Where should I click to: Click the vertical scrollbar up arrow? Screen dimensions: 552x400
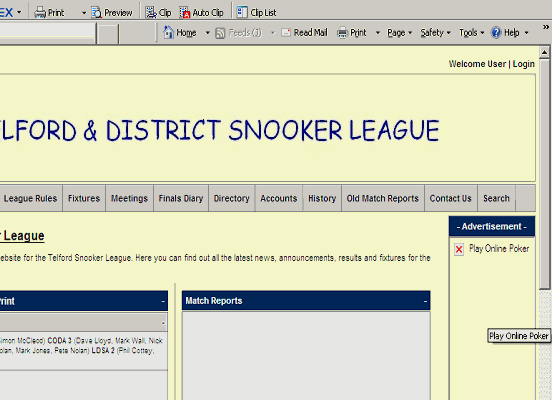pos(544,52)
